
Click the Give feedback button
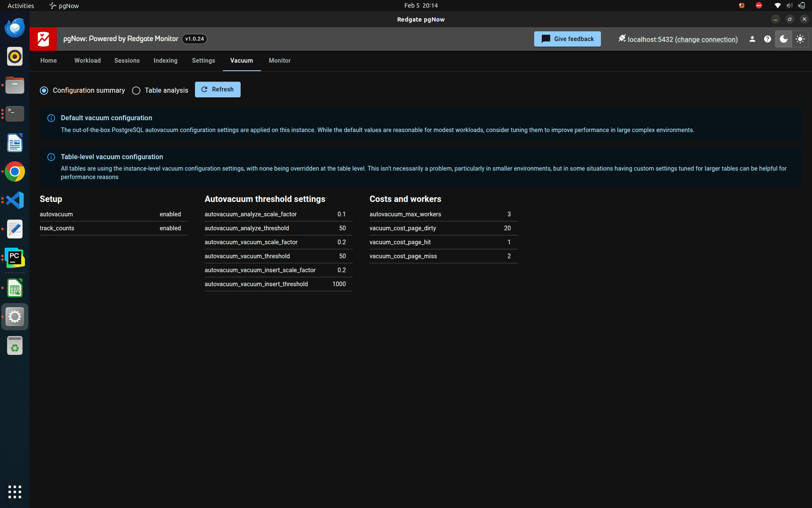pyautogui.click(x=567, y=39)
